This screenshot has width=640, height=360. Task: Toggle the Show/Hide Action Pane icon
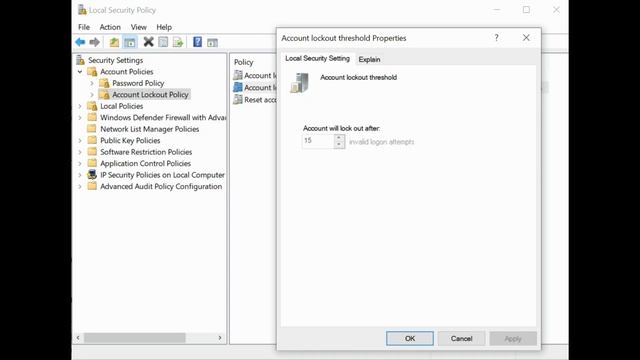[212, 42]
